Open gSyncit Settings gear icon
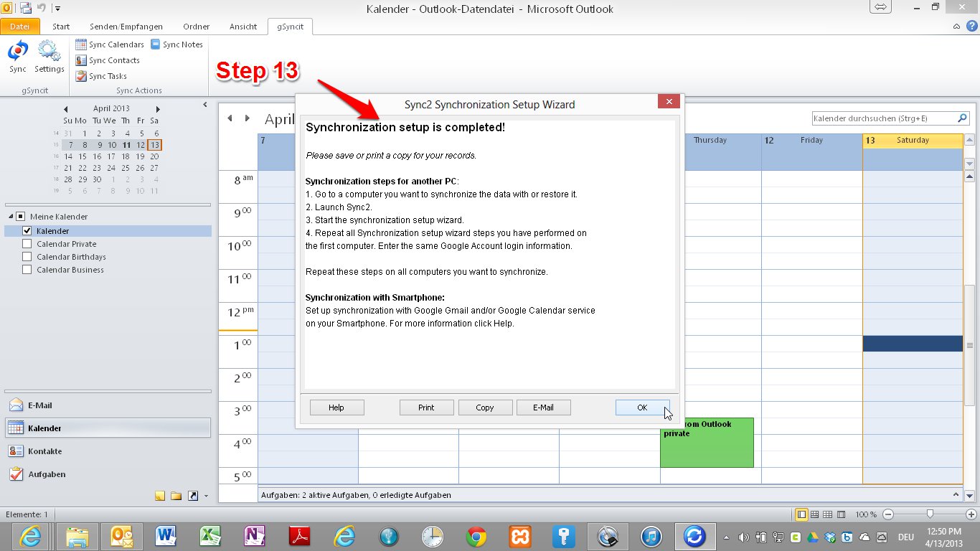980x551 pixels. (x=49, y=57)
